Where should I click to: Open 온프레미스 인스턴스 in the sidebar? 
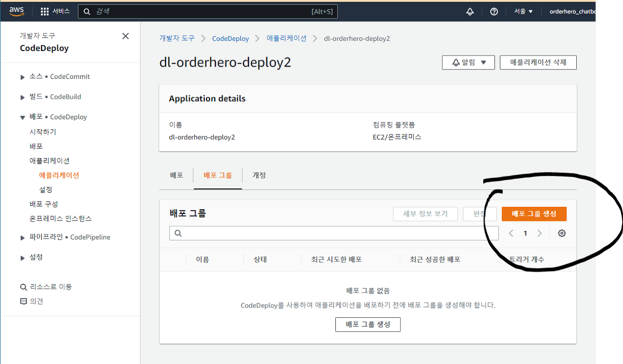pos(61,218)
